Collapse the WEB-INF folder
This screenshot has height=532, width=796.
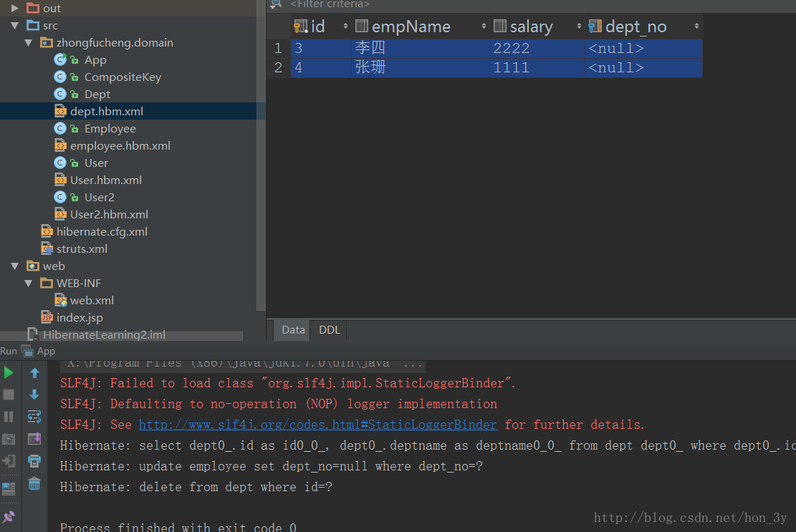[29, 283]
